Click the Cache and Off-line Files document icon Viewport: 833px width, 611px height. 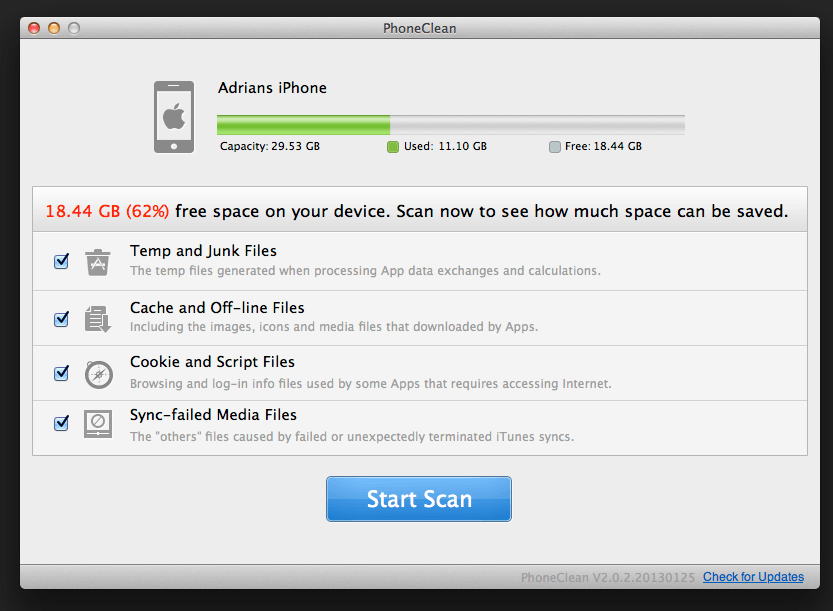click(x=98, y=319)
